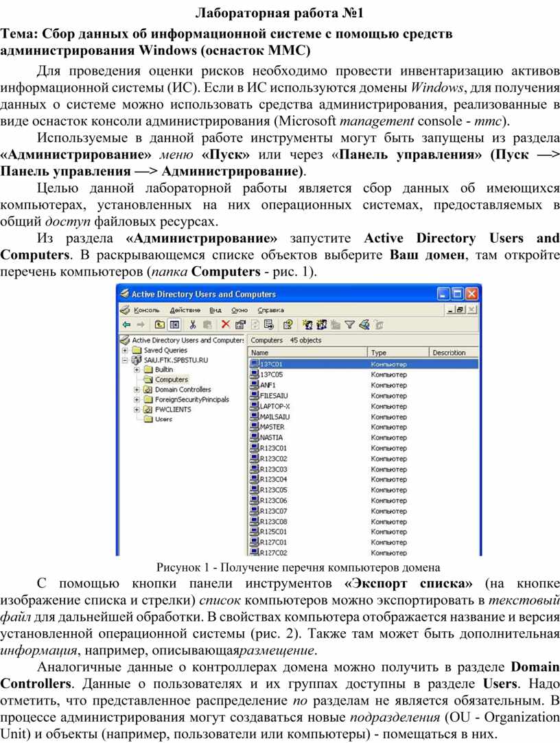Click the domain icon of SAIU.FTK.SPBSTU.RU
Image resolution: width=560 pixels, height=743 pixels.
coord(137,359)
